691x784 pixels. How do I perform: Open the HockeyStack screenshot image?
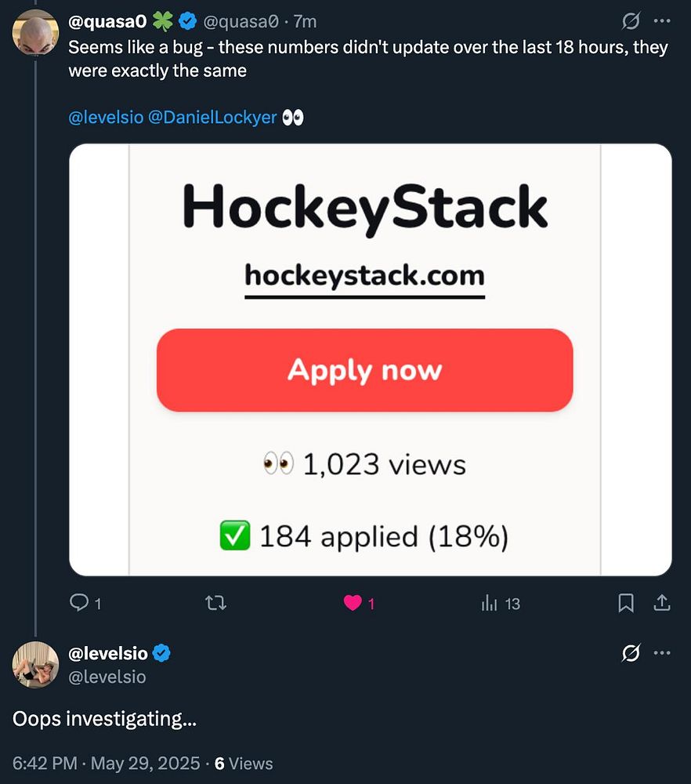pos(370,360)
